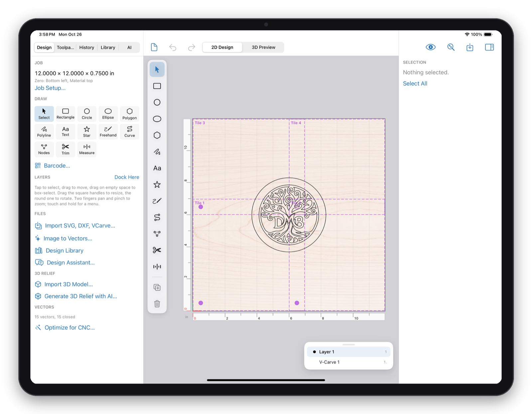Open the AI tab
The width and height of the screenshot is (532, 414).
(x=129, y=48)
